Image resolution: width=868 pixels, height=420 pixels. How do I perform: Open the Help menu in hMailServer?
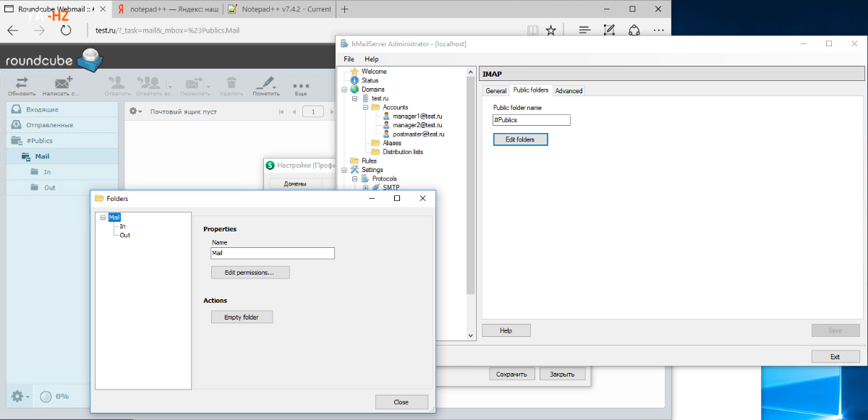[x=372, y=59]
